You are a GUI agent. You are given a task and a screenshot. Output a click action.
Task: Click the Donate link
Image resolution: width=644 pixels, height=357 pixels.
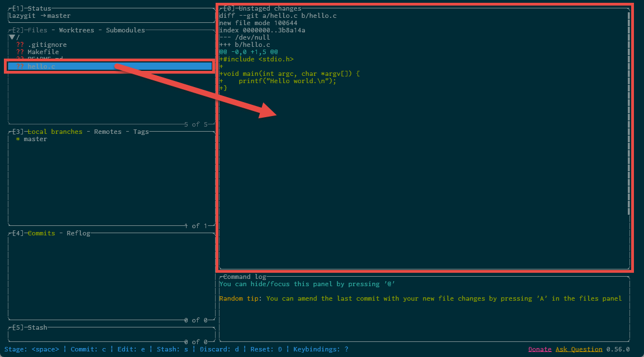coord(540,349)
